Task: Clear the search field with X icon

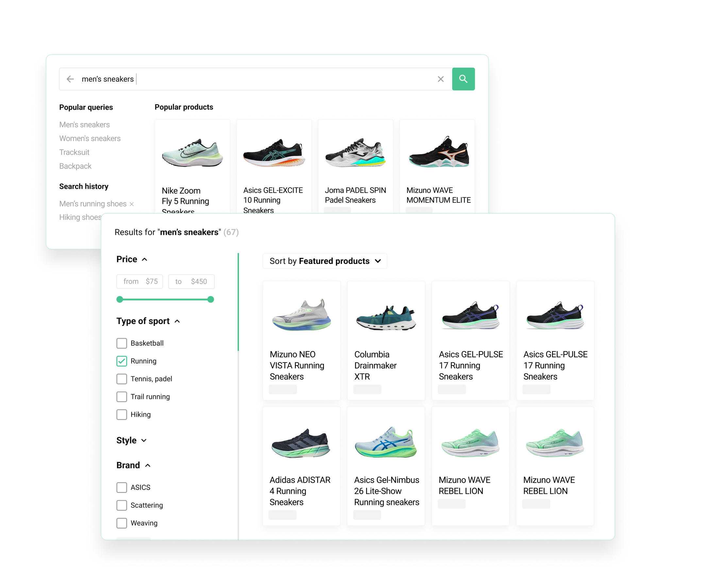Action: 441,79
